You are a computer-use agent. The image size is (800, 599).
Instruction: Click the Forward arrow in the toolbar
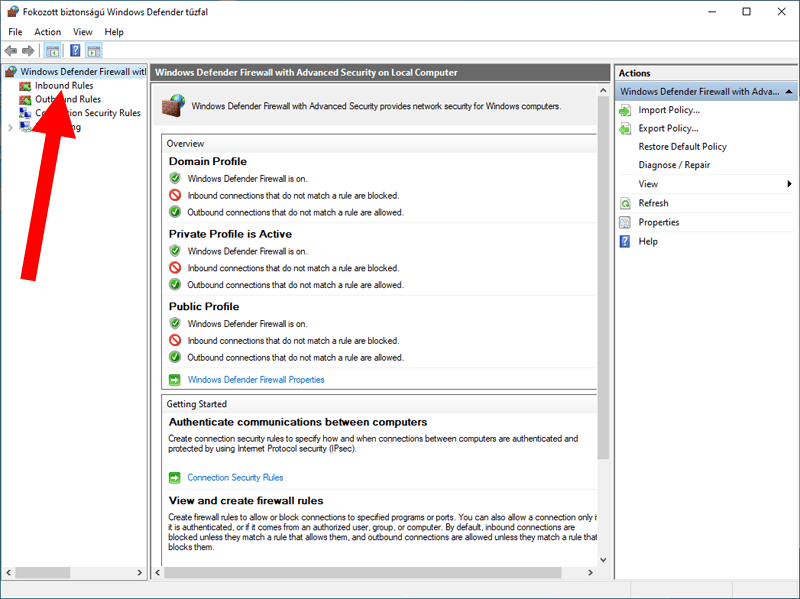coord(28,51)
